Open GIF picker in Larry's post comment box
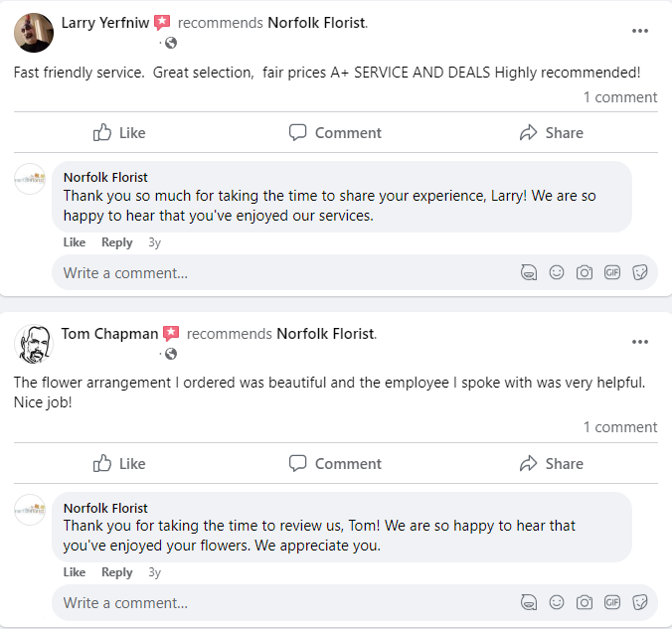The width and height of the screenshot is (672, 629). coord(612,272)
